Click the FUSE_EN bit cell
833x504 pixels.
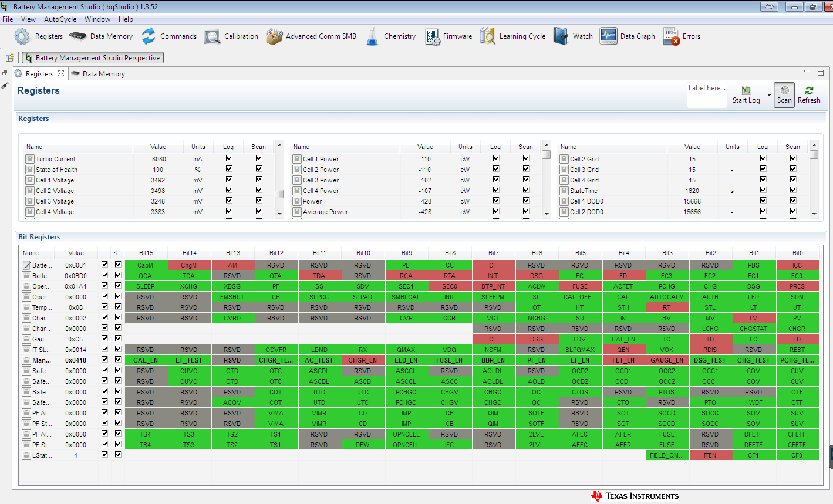[450, 360]
